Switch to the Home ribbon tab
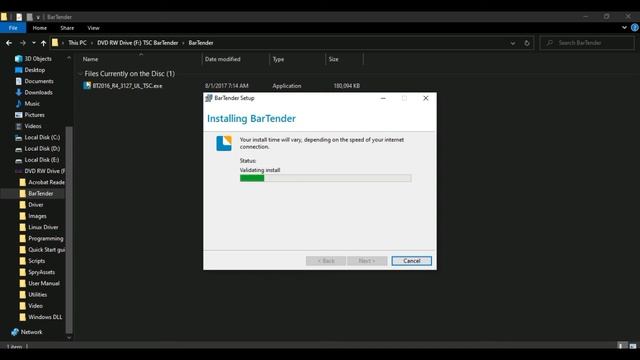The height and width of the screenshot is (360, 640). click(x=40, y=28)
